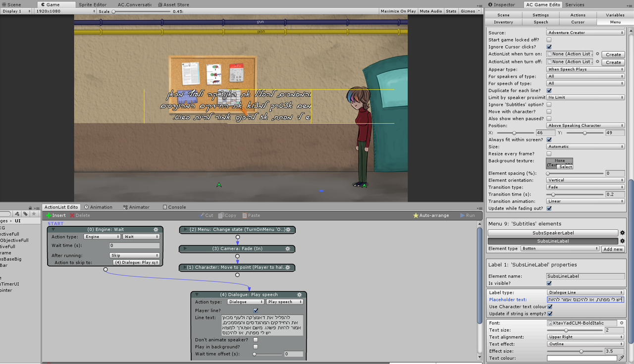Click the Cut scissors icon
This screenshot has width=634, height=364.
pyautogui.click(x=202, y=215)
